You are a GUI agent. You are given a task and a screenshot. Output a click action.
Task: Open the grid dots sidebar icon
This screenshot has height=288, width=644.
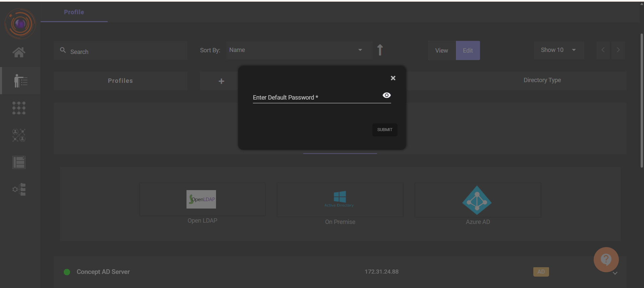[x=19, y=108]
